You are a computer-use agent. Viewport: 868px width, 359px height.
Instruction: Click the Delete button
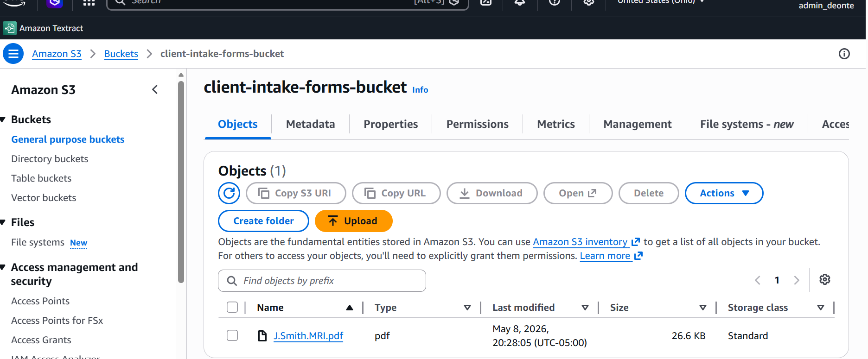pyautogui.click(x=649, y=193)
